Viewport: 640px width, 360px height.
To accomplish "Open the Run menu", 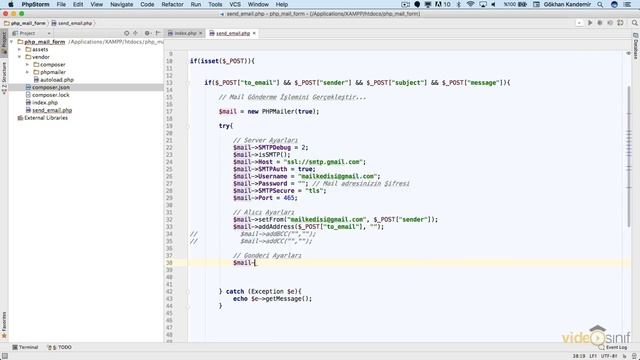I will [x=196, y=4].
